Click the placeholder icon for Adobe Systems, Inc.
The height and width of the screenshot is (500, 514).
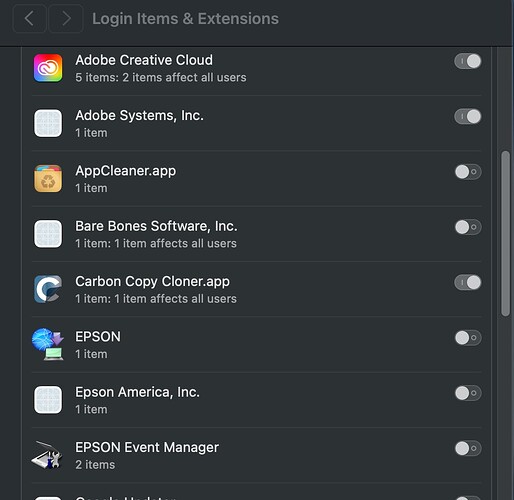48,123
